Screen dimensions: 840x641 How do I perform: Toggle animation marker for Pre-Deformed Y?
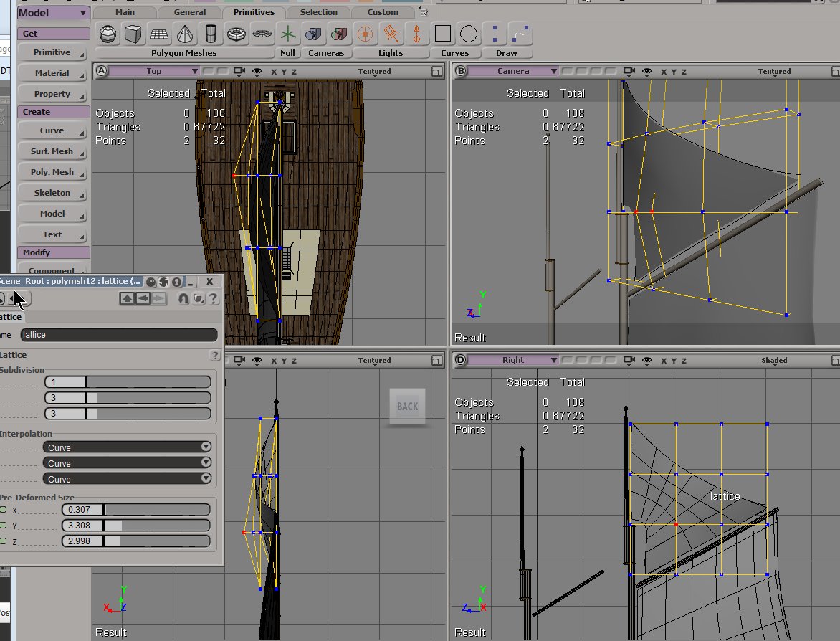point(3,526)
